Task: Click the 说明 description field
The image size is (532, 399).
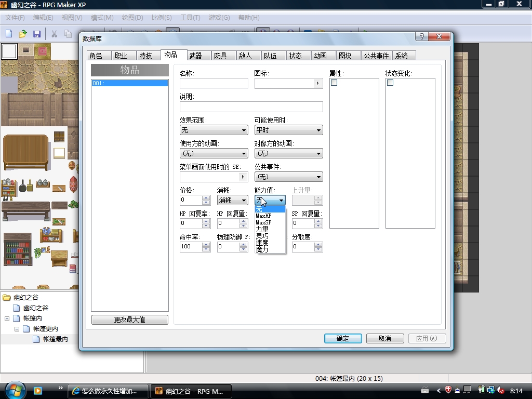Action: click(251, 107)
